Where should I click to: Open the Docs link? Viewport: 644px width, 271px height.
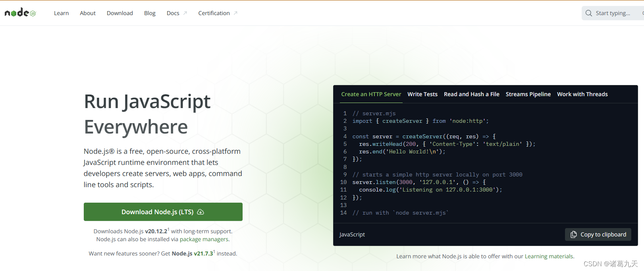coord(173,13)
